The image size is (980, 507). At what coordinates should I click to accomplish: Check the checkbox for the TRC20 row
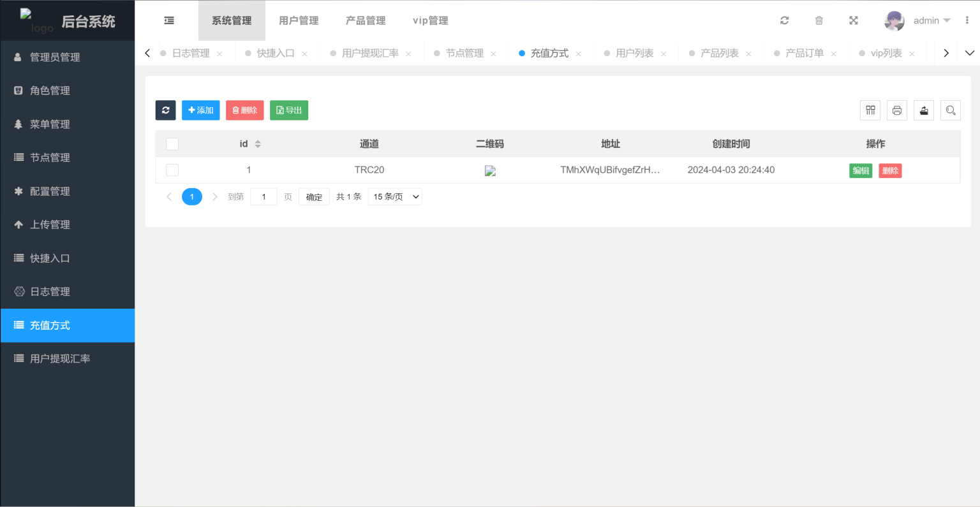[x=172, y=170]
